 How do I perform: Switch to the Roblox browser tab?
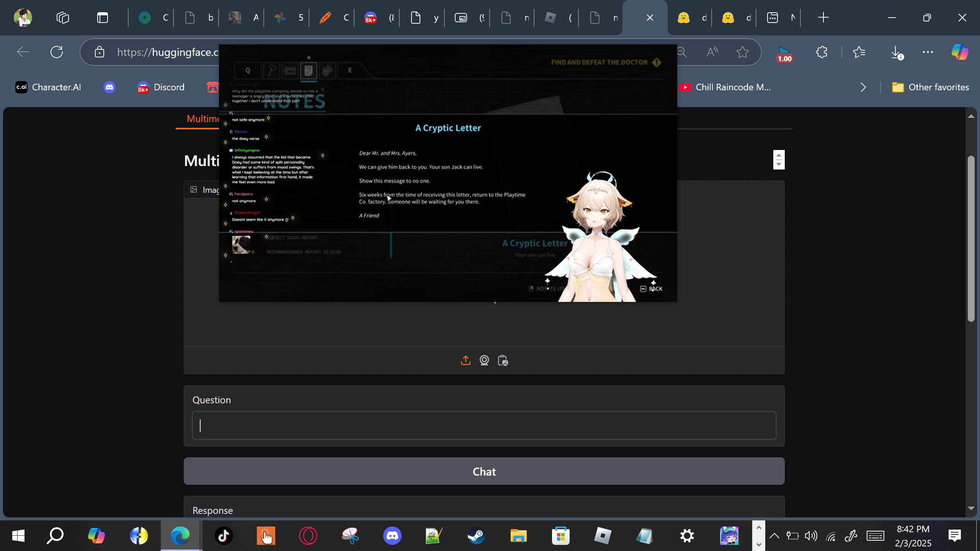[557, 18]
